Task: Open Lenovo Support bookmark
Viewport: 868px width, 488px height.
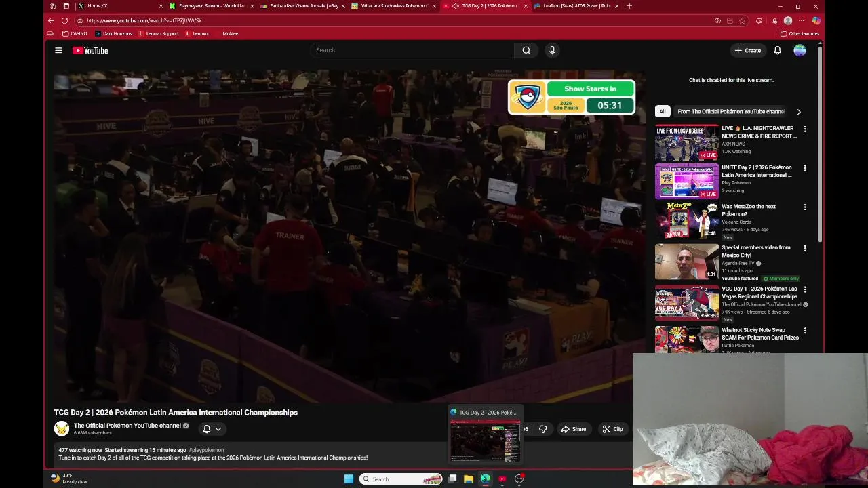Action: point(159,33)
